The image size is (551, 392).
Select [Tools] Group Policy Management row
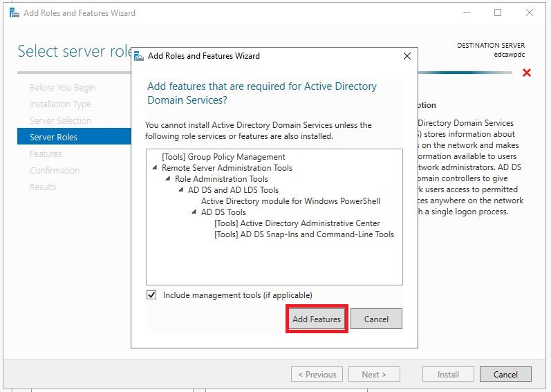223,157
